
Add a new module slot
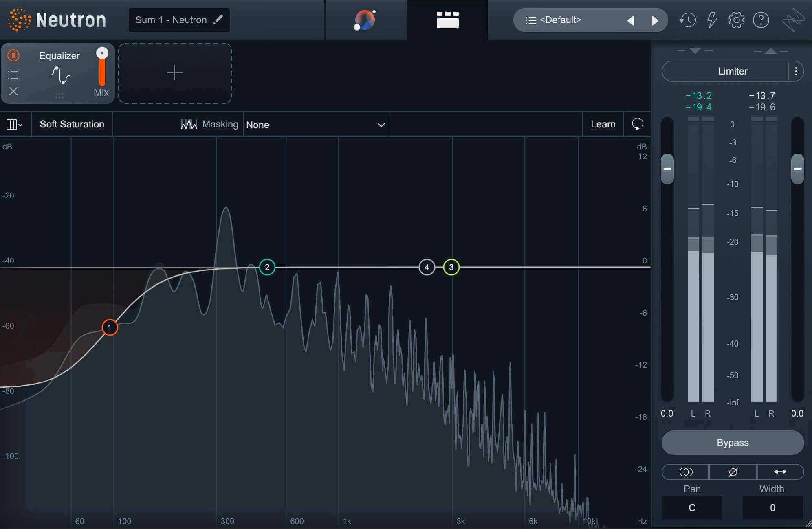point(175,73)
